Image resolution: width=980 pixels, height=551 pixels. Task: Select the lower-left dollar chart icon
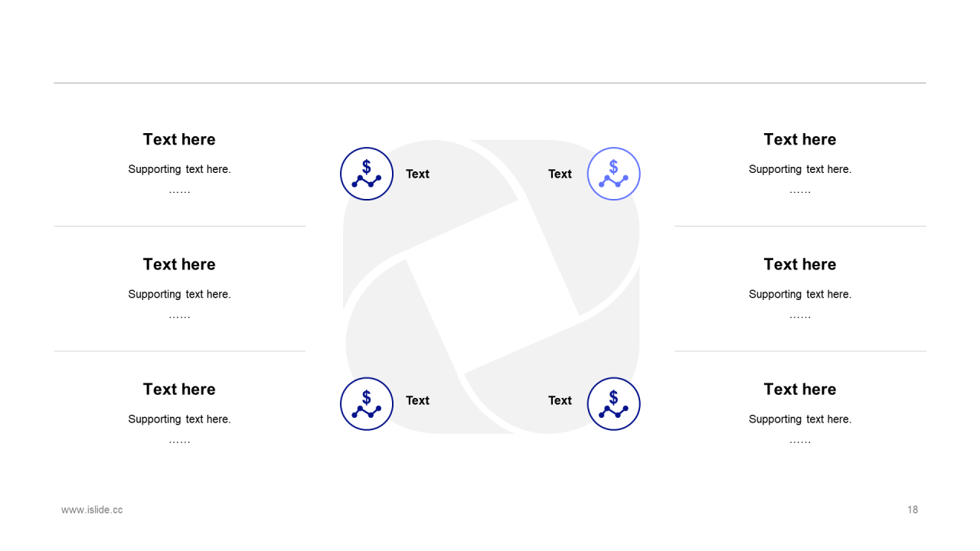point(367,404)
